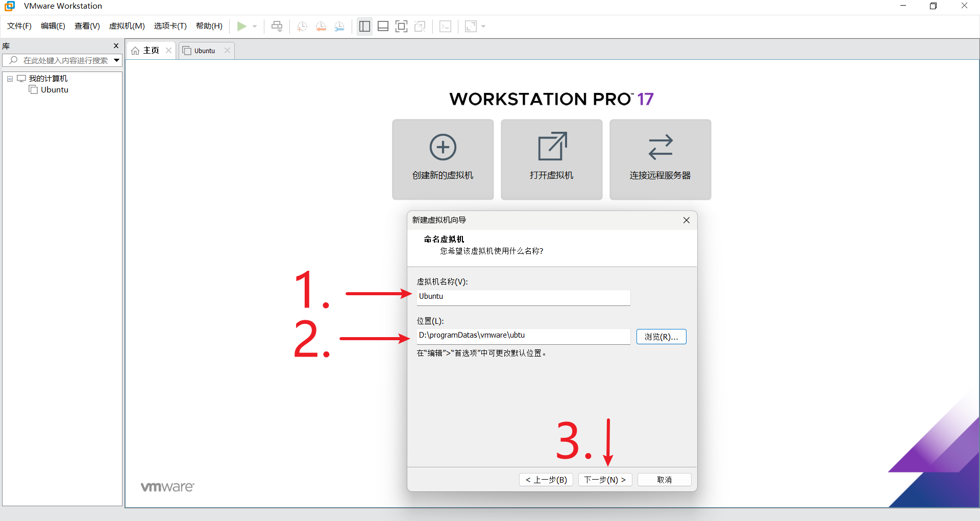Collapse the 我的计算机 tree node

point(10,79)
